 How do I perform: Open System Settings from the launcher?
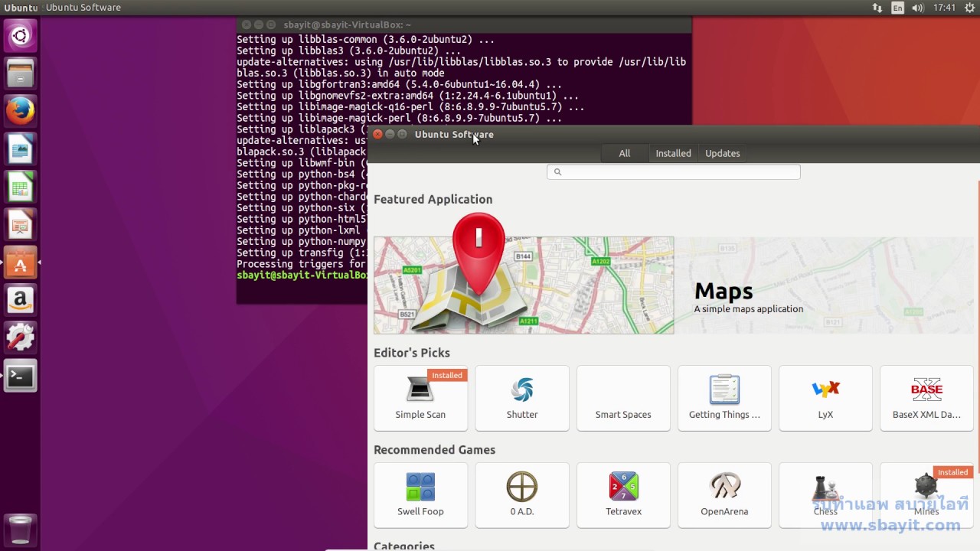[x=20, y=338]
